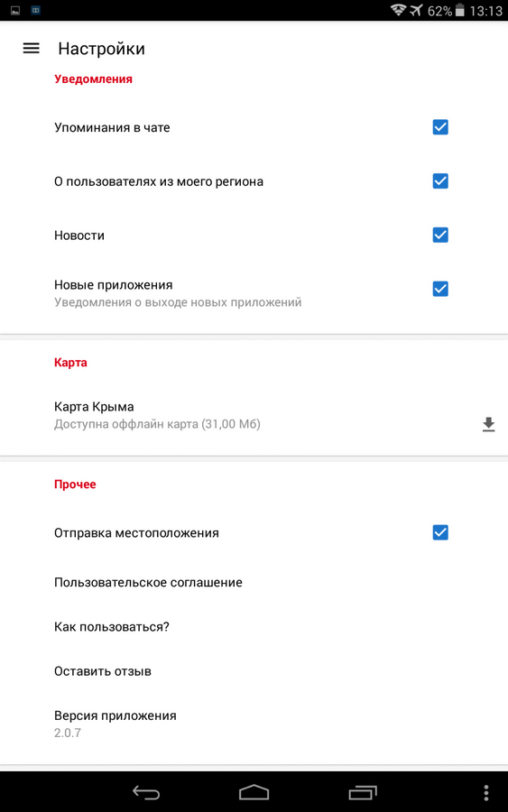508x812 pixels.
Task: Open the three-dot overflow menu
Action: pyautogui.click(x=485, y=792)
